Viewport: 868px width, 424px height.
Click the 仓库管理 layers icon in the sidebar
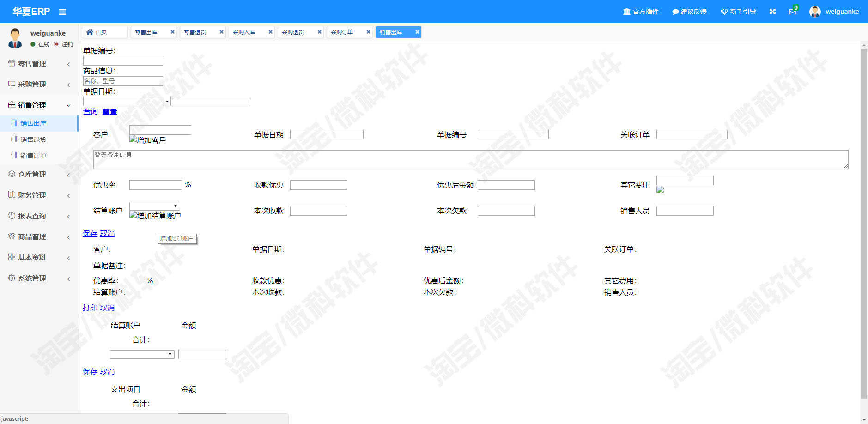[12, 174]
